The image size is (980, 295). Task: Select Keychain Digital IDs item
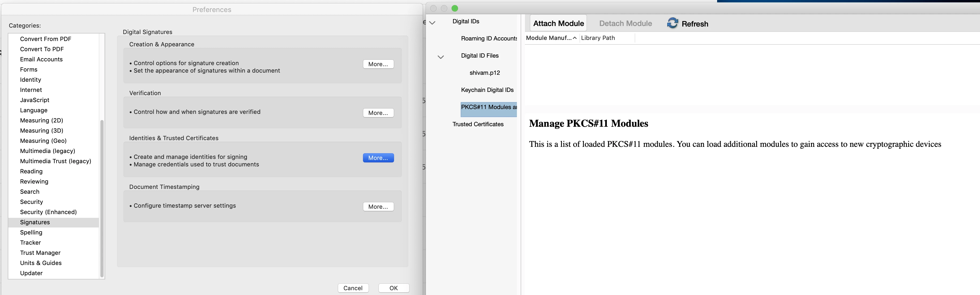487,90
